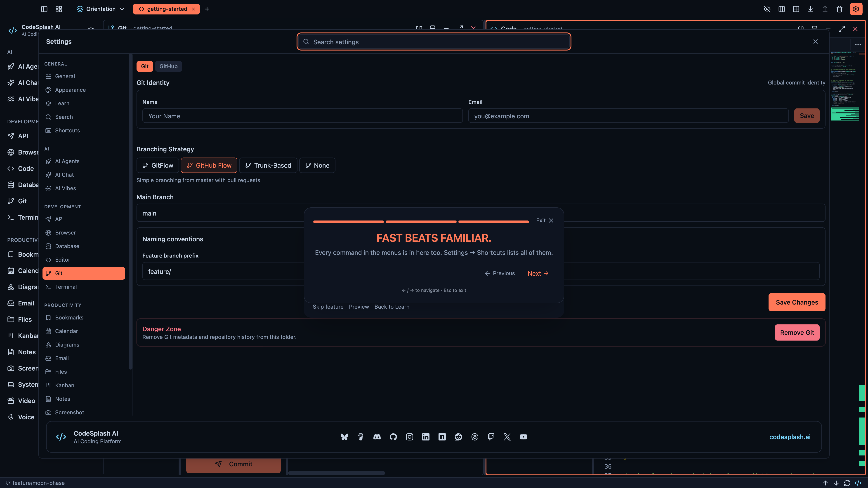Open the grid layout icon at top left

pos(59,9)
